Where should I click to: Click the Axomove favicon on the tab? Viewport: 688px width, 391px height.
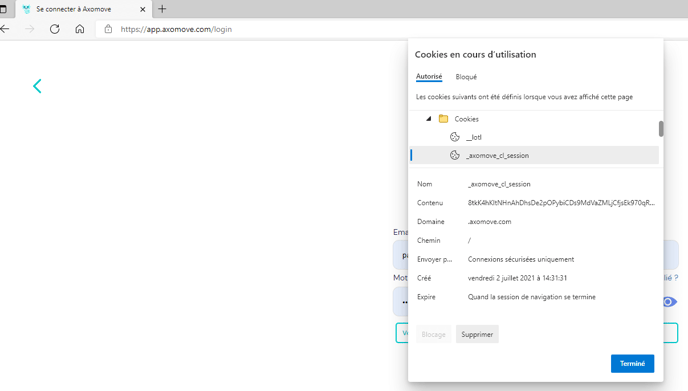tap(26, 9)
